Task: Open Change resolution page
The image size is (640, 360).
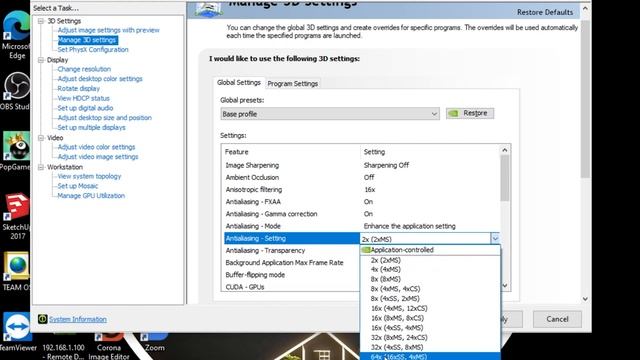Action: point(84,69)
